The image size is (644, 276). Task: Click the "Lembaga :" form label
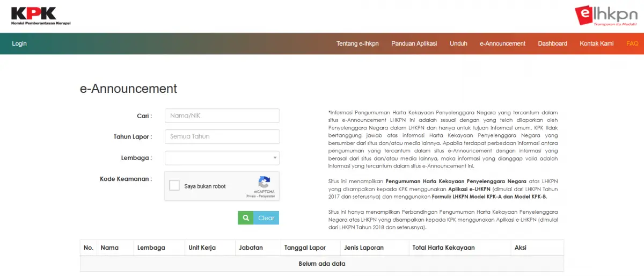[136, 158]
